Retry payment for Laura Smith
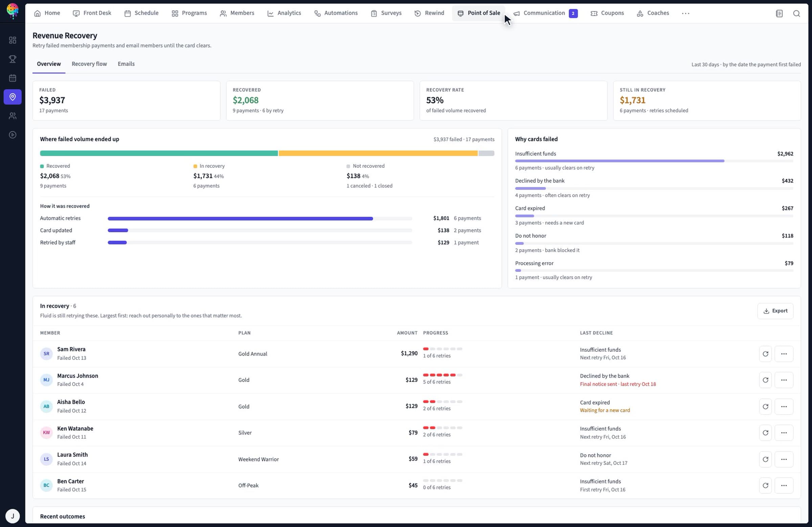 [x=765, y=459]
